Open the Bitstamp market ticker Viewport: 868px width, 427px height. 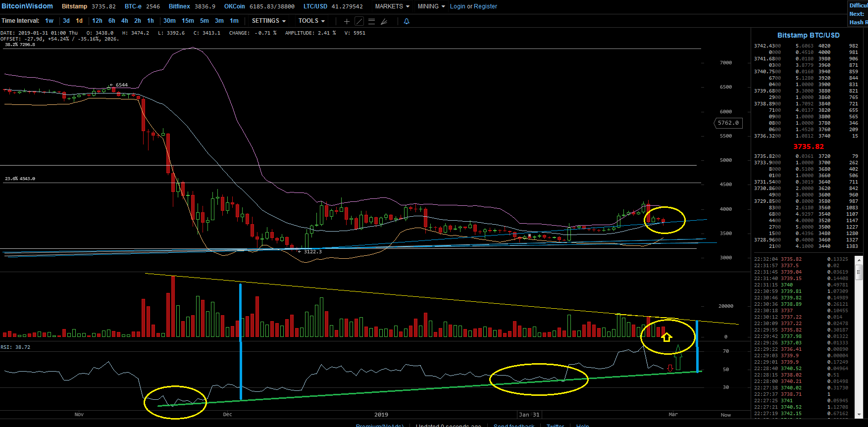pos(89,6)
